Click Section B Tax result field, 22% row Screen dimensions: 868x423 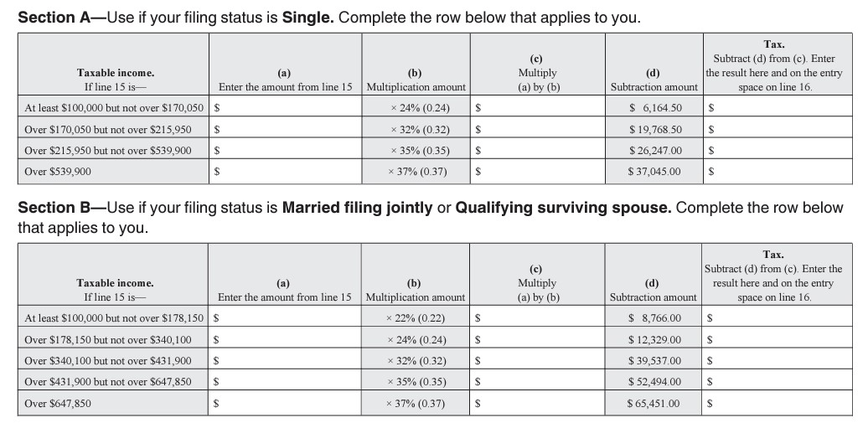coord(779,318)
